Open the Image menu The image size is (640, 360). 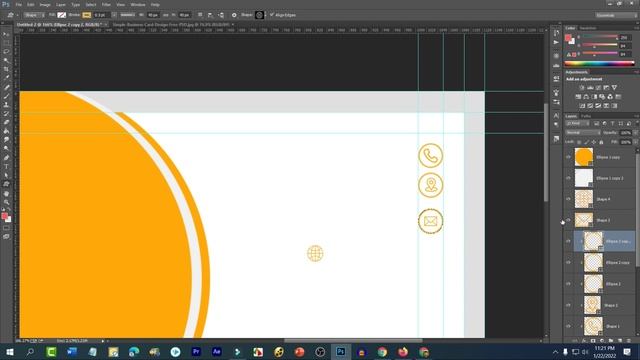coord(45,4)
